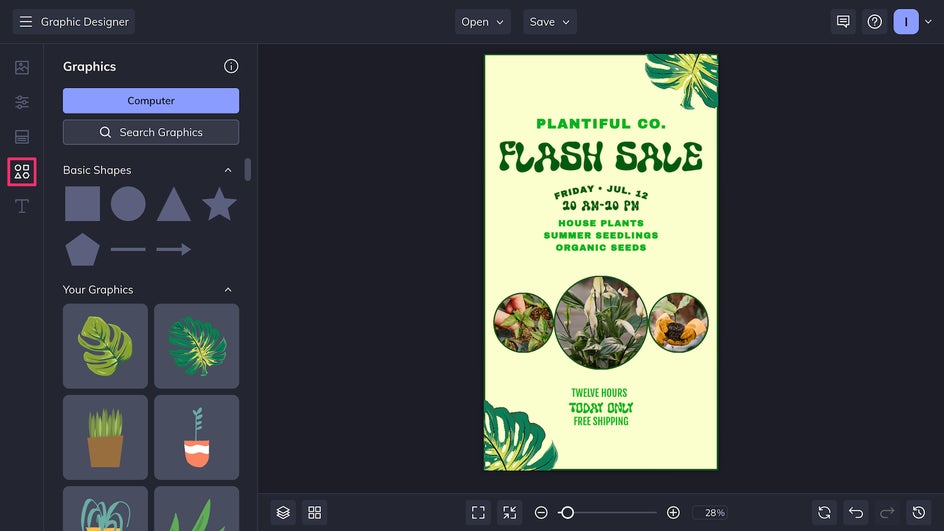Add a star basic shape

pos(219,203)
